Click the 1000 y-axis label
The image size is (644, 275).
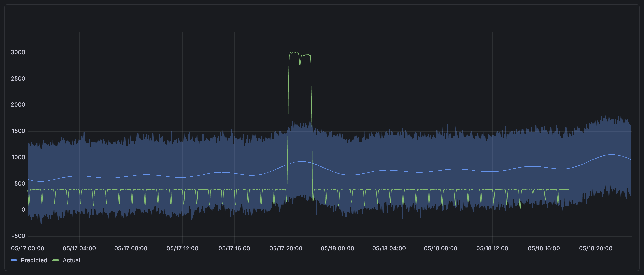coord(18,157)
